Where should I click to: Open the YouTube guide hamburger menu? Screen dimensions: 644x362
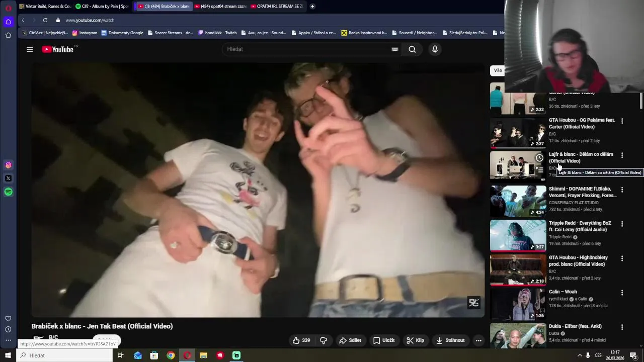click(30, 49)
